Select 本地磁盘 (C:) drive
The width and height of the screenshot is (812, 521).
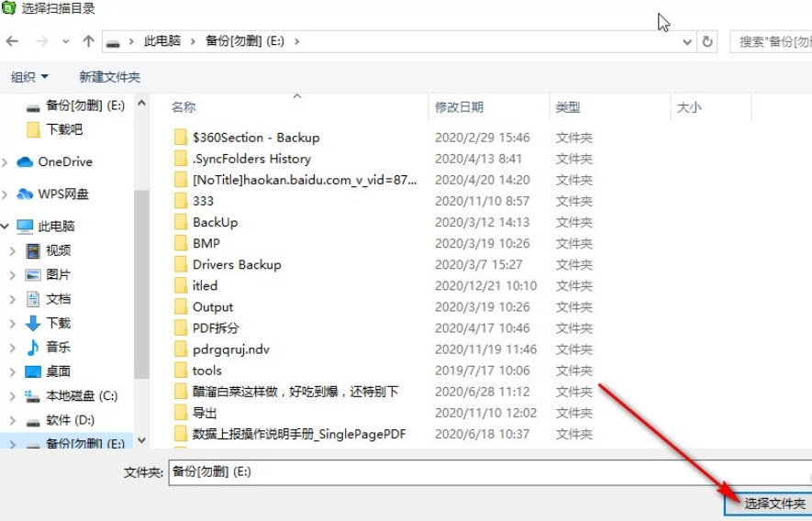click(x=72, y=396)
